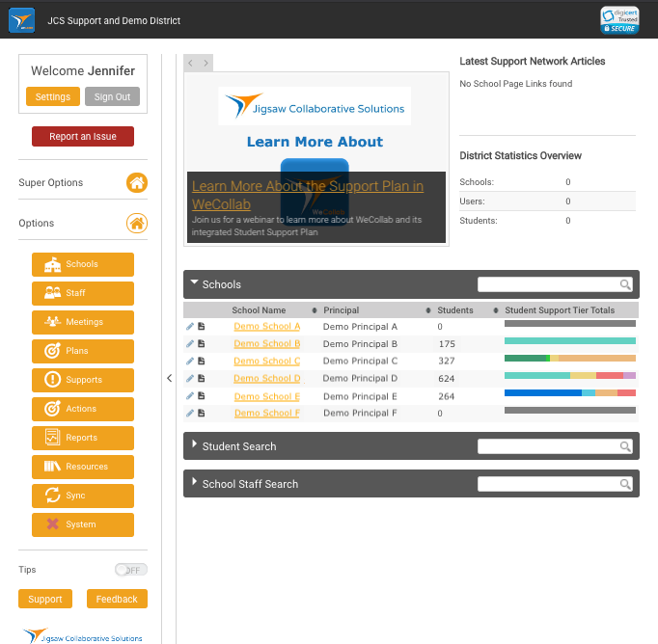Click the carousel next arrow

pyautogui.click(x=206, y=63)
